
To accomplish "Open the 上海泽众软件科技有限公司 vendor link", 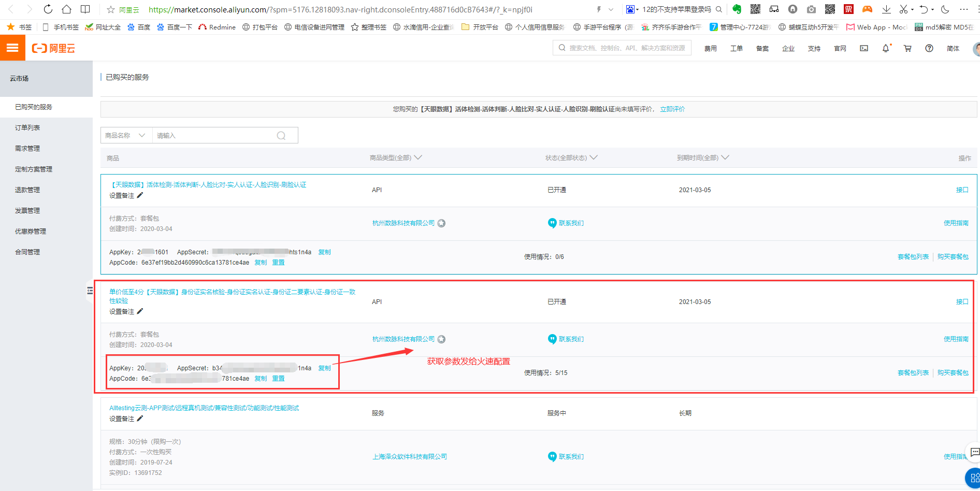I will 410,457.
